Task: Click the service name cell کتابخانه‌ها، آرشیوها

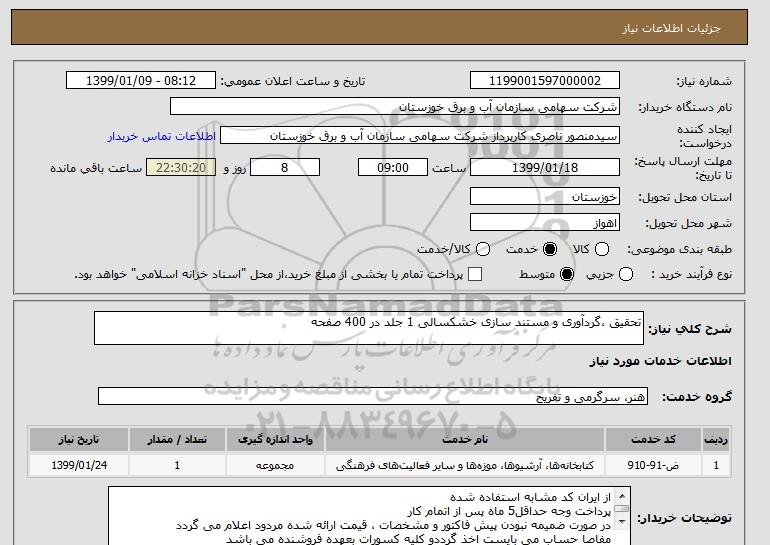Action: coord(465,465)
